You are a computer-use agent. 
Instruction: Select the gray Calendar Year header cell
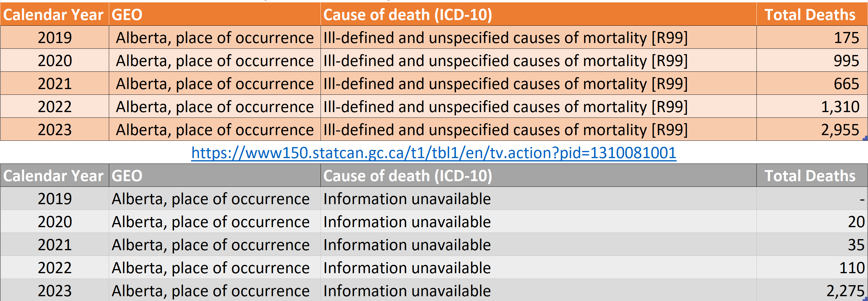tap(55, 175)
